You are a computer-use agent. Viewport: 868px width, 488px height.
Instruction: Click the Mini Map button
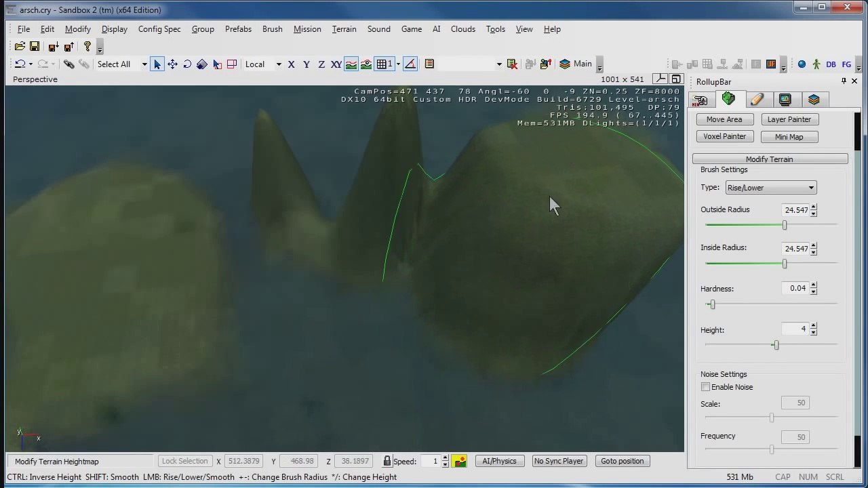[789, 137]
